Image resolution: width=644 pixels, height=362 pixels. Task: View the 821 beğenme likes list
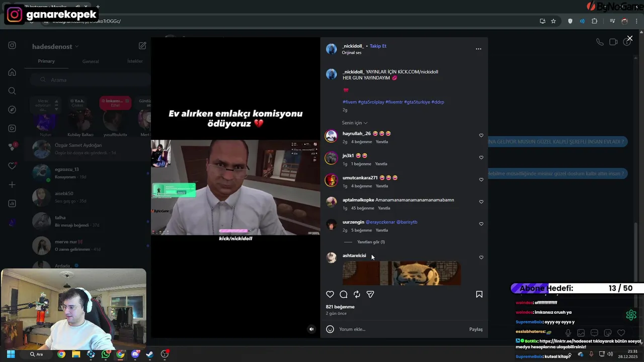(340, 307)
